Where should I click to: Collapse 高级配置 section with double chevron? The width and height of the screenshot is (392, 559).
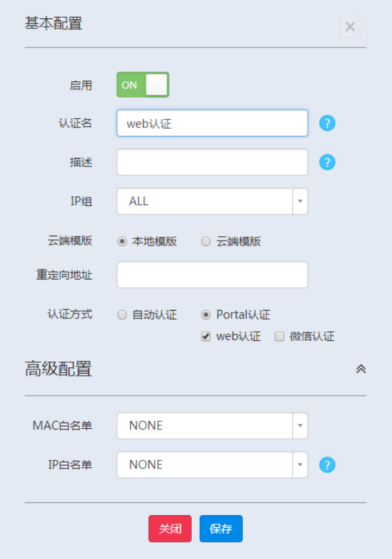361,369
